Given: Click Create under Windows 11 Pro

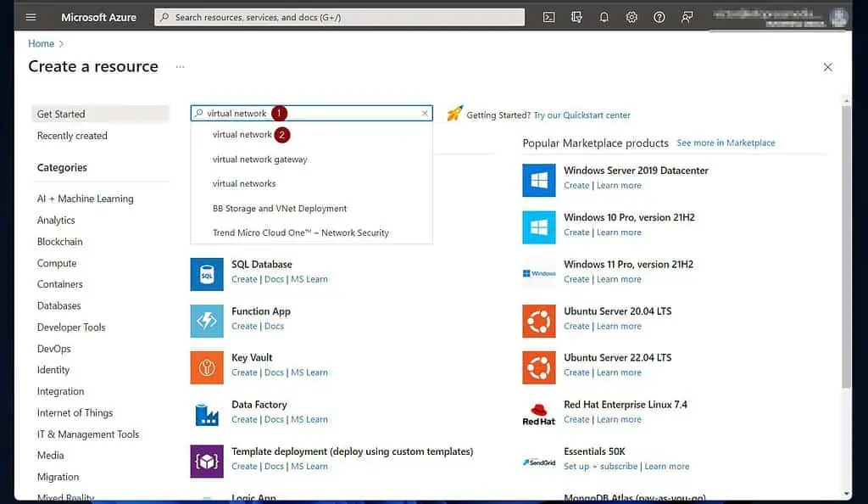Looking at the screenshot, I should click(576, 279).
